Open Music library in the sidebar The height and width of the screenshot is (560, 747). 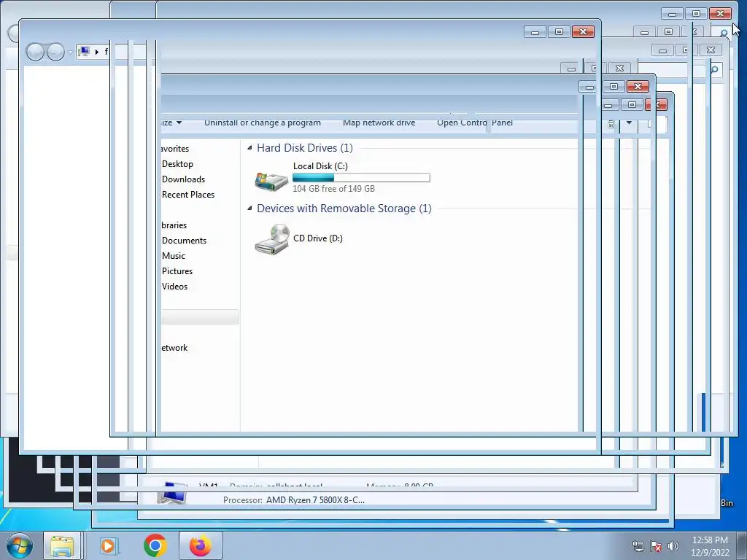[174, 256]
